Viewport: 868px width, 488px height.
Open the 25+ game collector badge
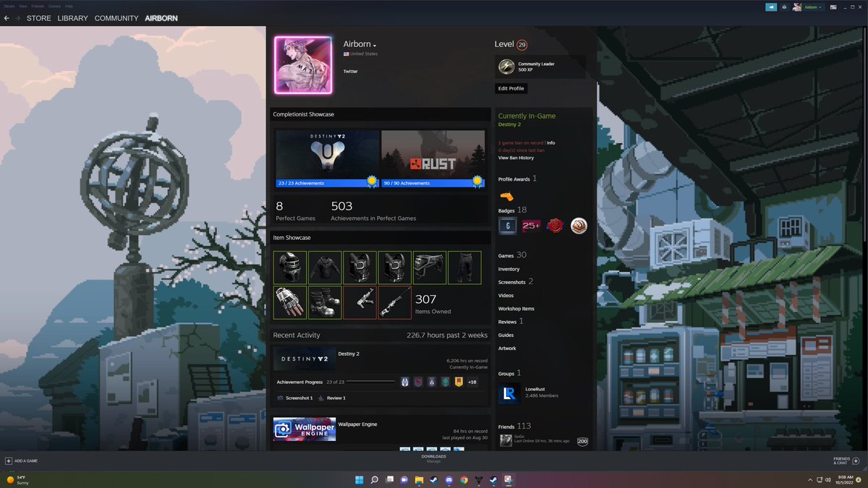pyautogui.click(x=531, y=226)
